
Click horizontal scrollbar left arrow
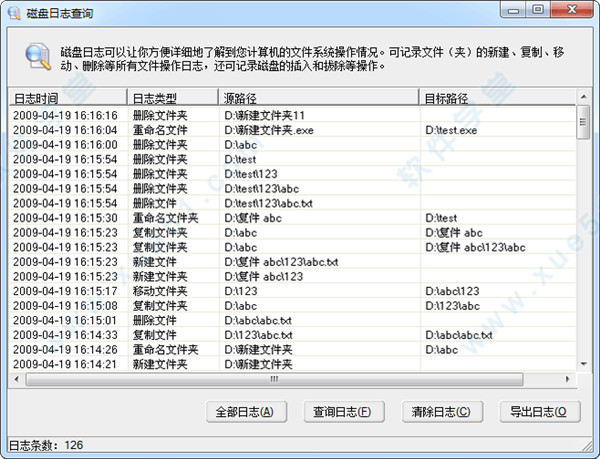(x=16, y=379)
